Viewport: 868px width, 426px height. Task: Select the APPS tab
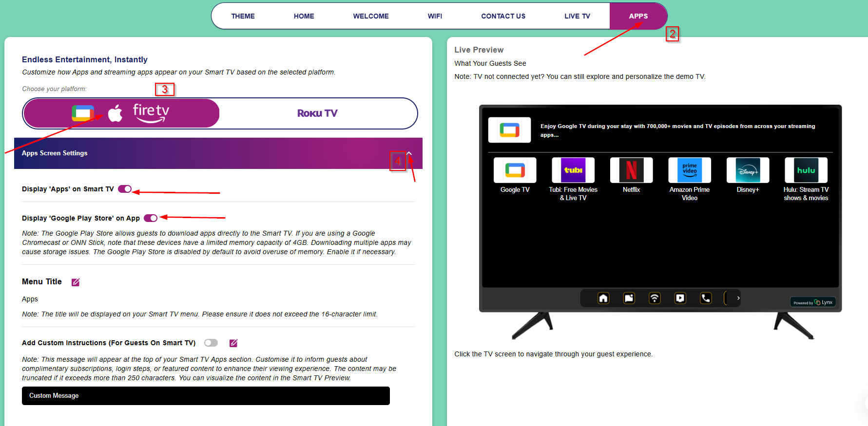(638, 16)
